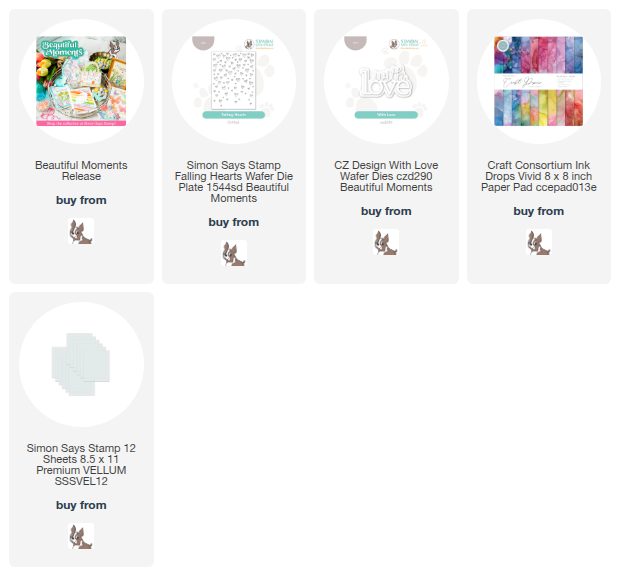Click store icon under Craft Consortium Ink Drops
The width and height of the screenshot is (620, 588).
pos(539,242)
